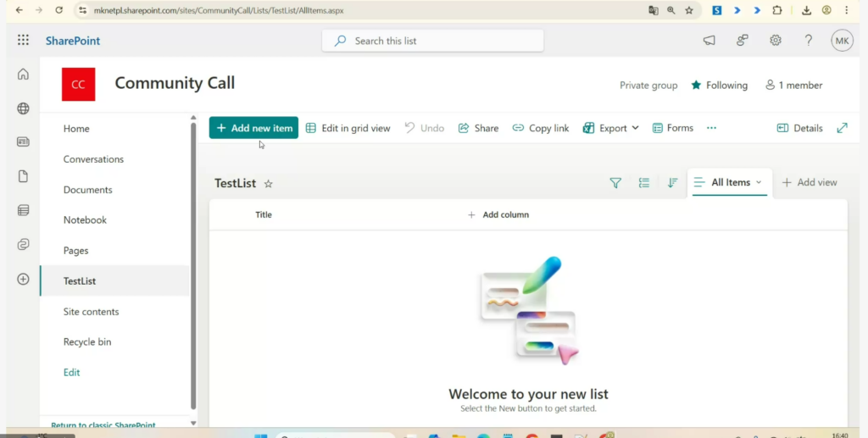Enter full screen with the expand arrows icon
This screenshot has width=868, height=438.
point(842,128)
